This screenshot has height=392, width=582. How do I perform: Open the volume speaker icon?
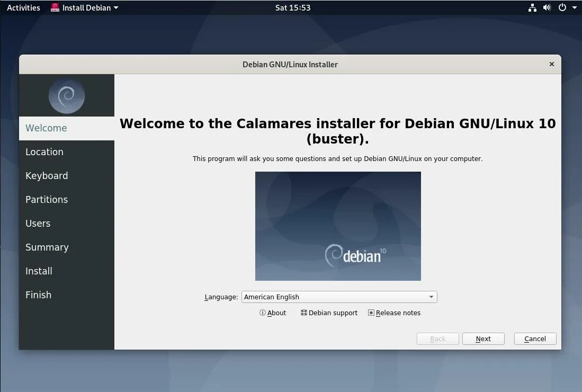(x=547, y=7)
